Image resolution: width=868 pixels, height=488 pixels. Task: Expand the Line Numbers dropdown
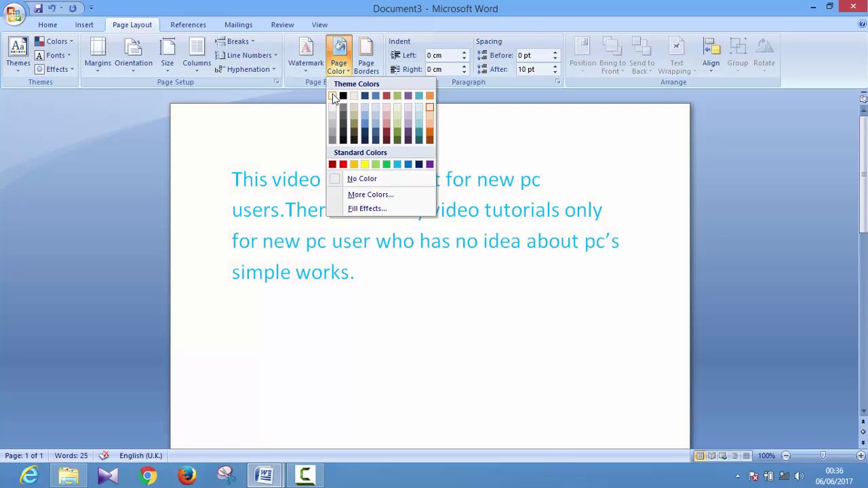246,55
